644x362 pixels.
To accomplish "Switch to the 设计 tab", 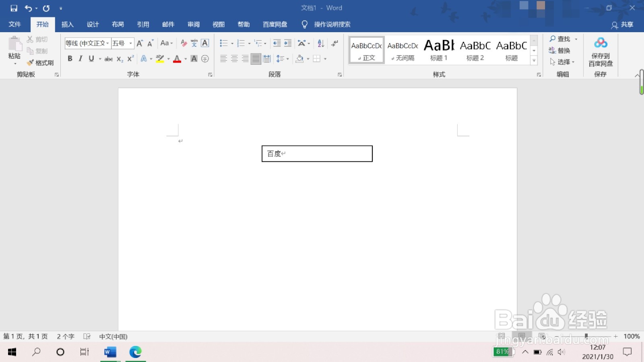I will coord(93,25).
